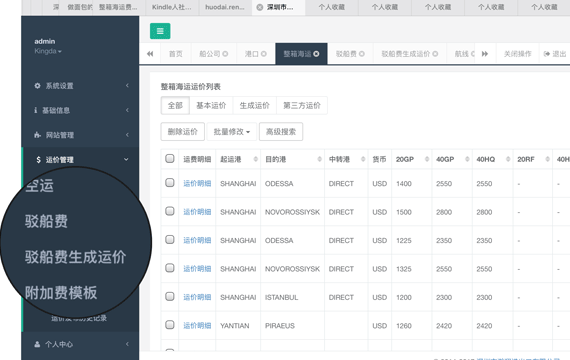Sort the table by 起运港 column arrows

point(256,159)
